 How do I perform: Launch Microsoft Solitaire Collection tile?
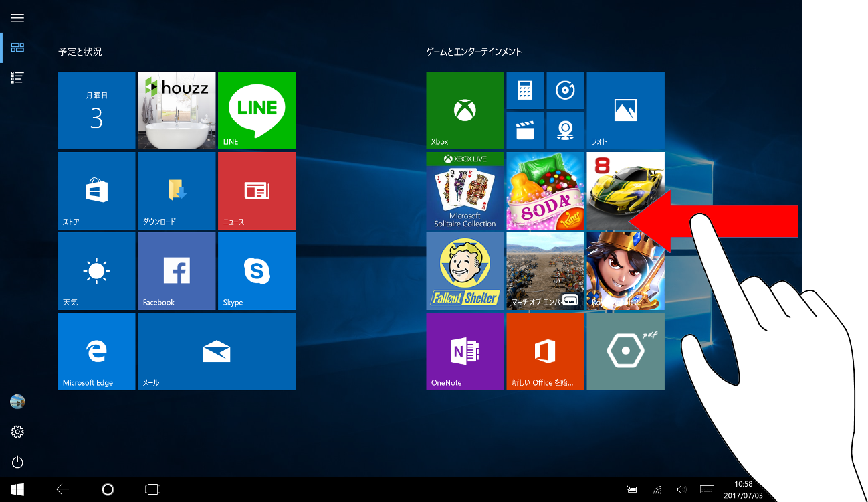click(465, 191)
